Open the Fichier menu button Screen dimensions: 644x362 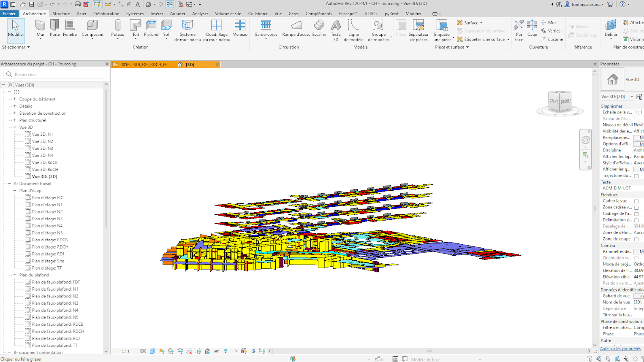(x=9, y=14)
